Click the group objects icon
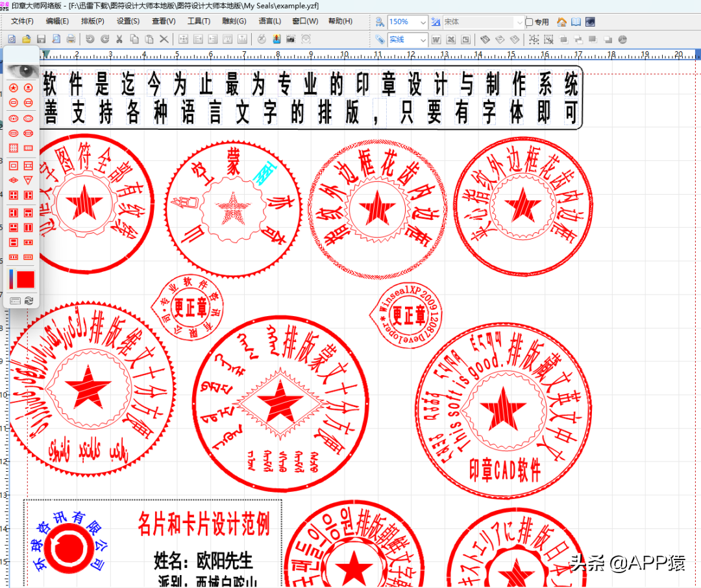701x588 pixels. [534, 40]
